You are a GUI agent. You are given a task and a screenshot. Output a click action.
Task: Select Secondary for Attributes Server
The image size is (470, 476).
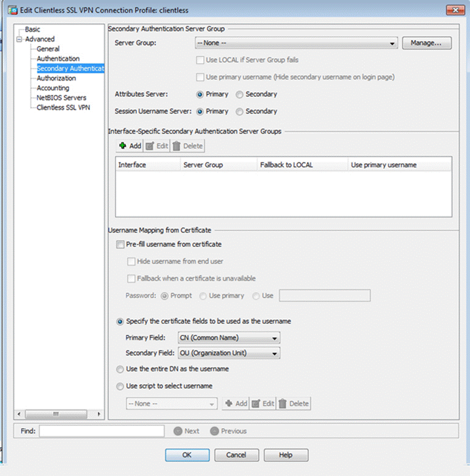239,95
